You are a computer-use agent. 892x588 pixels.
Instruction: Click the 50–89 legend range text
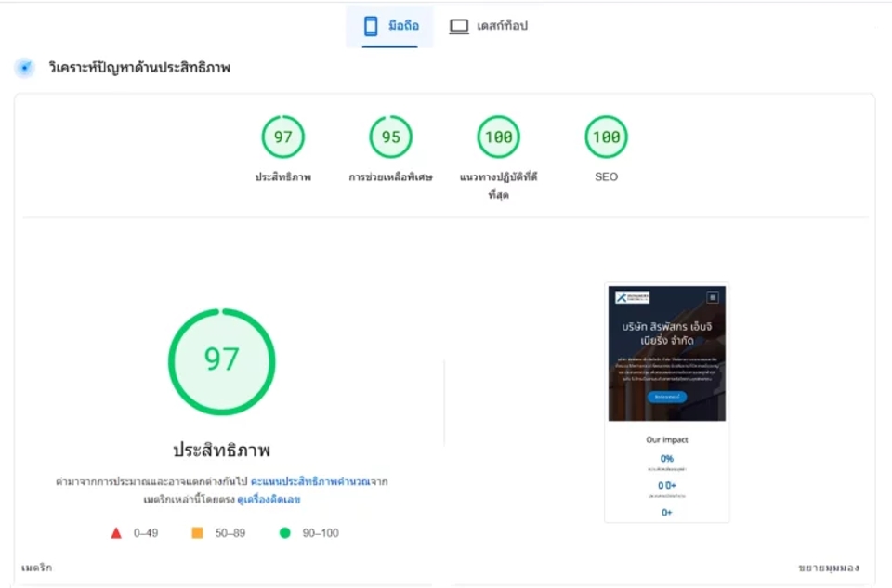[x=230, y=533]
